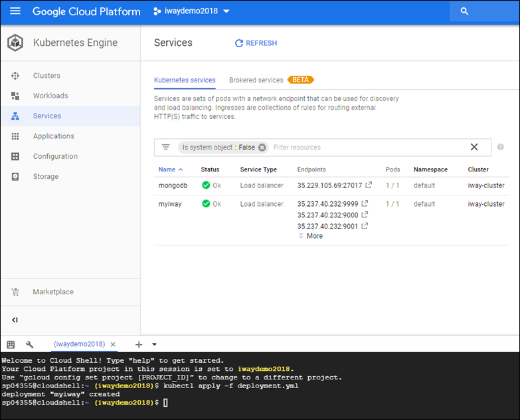The image size is (520, 420).
Task: Open the shell session dropdown arrow
Action: coord(154,345)
